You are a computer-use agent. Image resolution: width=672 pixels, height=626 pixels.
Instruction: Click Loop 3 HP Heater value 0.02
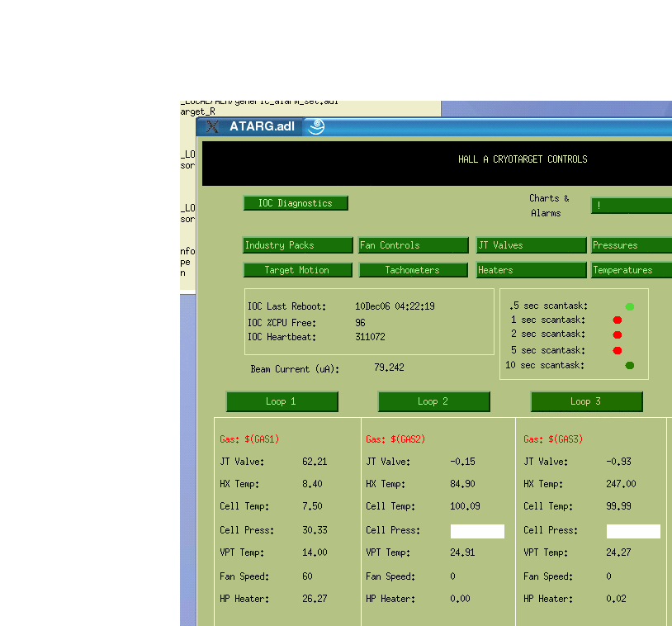point(616,599)
